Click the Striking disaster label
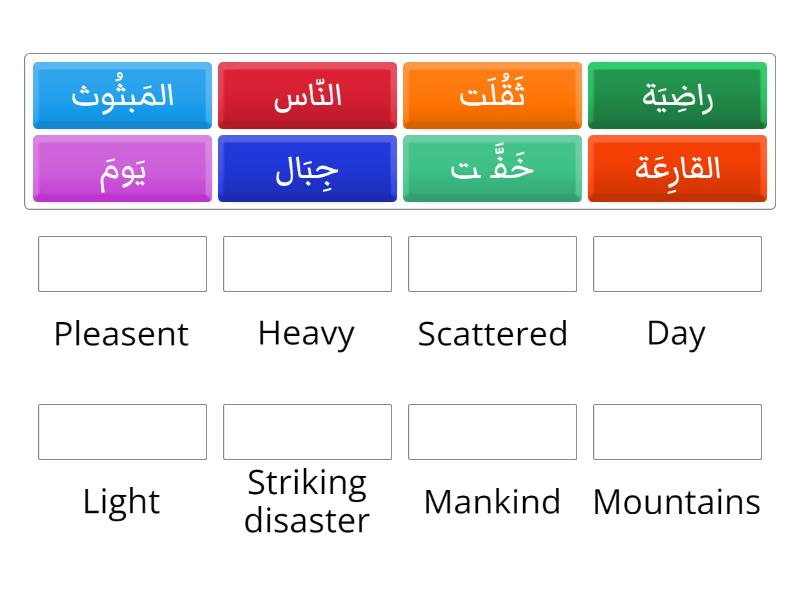800x600 pixels. point(307,502)
